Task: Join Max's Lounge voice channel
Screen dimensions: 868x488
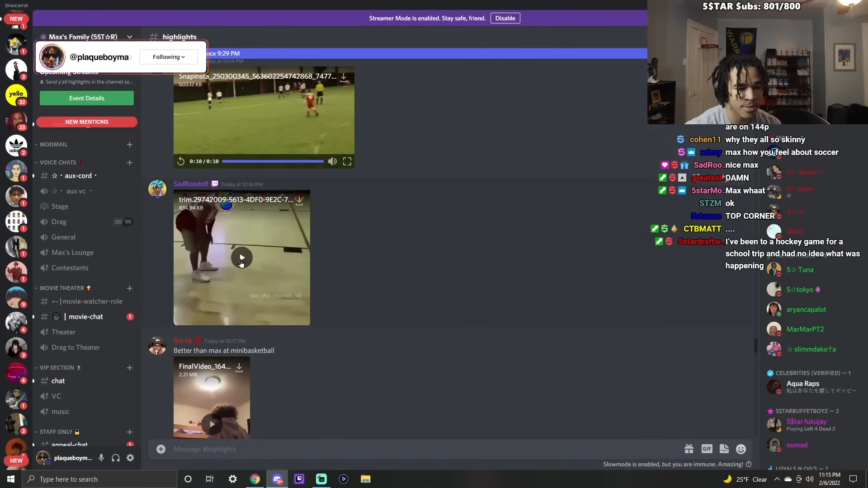Action: [86, 253]
